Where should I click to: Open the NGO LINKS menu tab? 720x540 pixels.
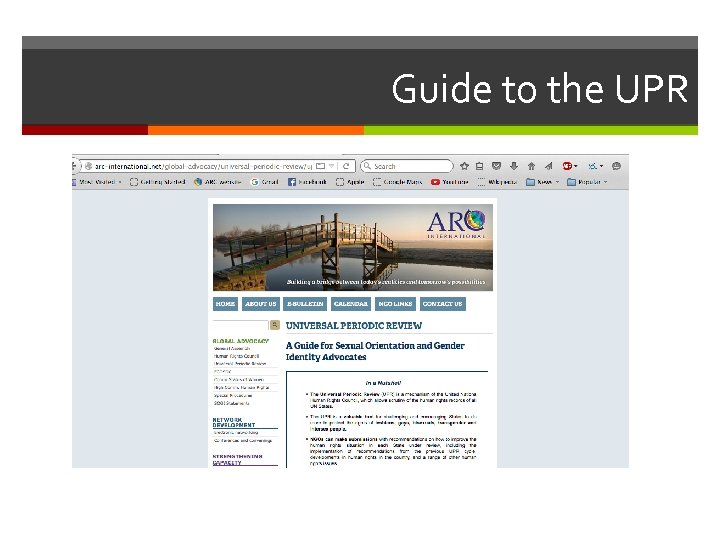click(x=395, y=304)
